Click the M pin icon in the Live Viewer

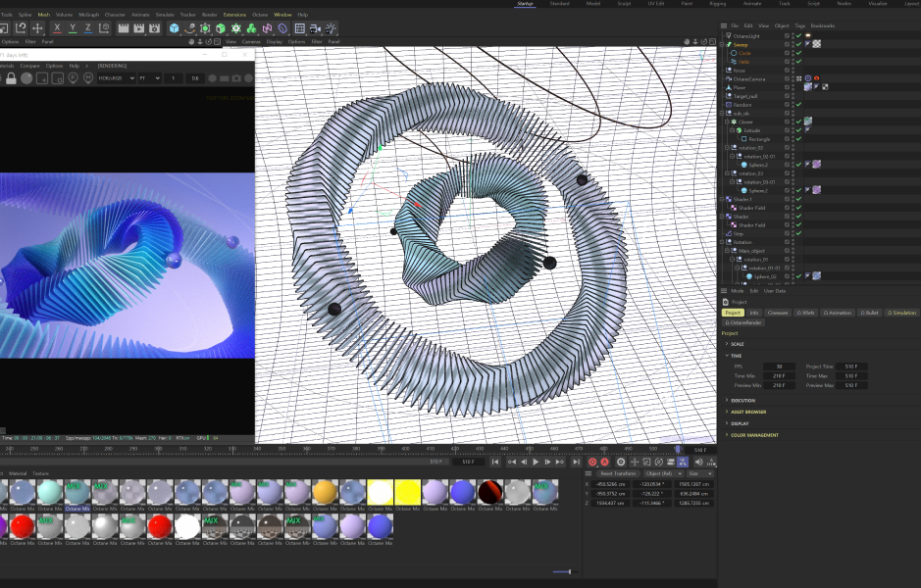pos(88,78)
